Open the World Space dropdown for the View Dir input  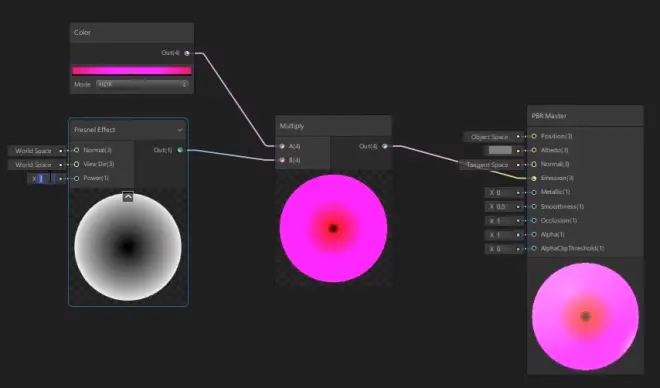tap(33, 165)
